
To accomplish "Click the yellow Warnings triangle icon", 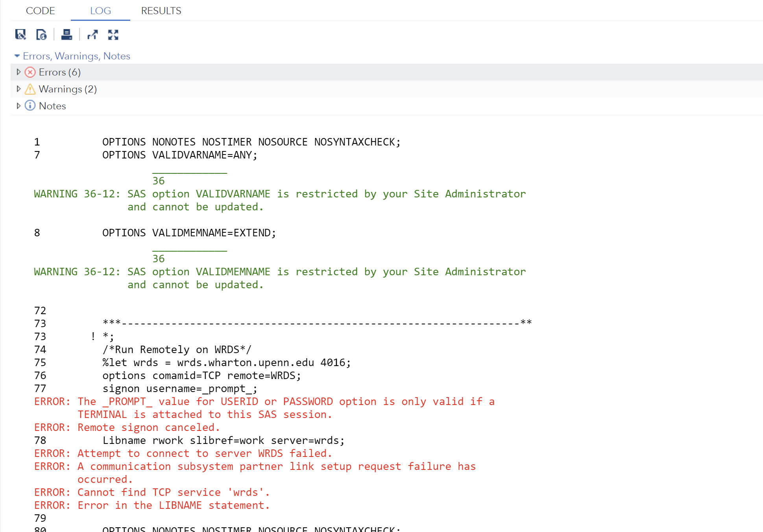I will (30, 89).
